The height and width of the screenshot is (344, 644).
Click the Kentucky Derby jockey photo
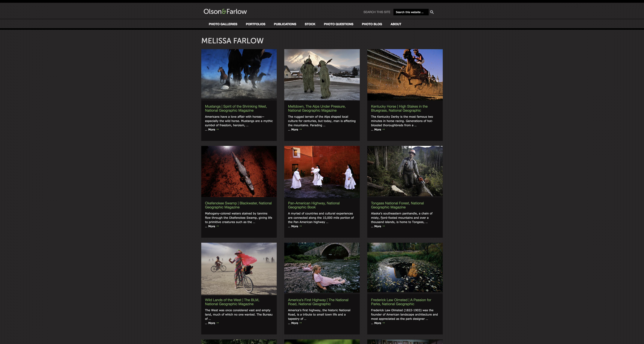(405, 75)
